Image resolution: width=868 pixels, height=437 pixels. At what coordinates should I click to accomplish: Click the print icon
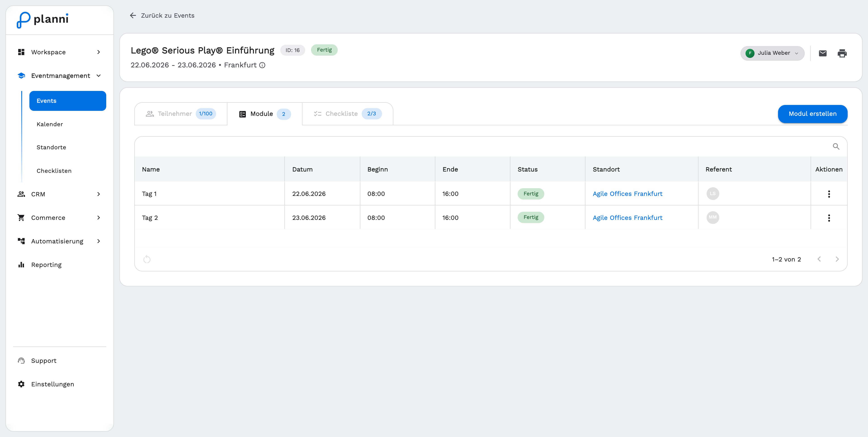[842, 53]
